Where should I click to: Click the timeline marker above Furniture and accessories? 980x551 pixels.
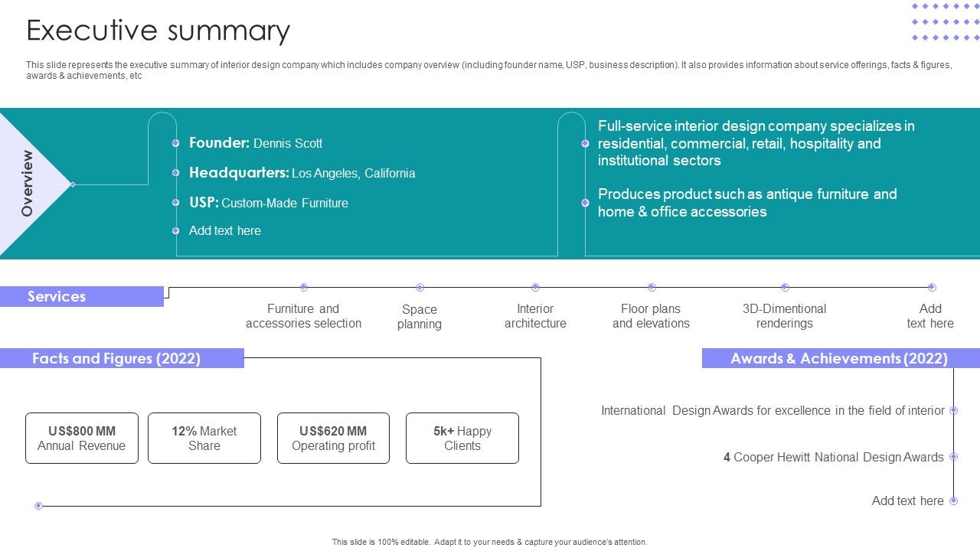point(304,287)
